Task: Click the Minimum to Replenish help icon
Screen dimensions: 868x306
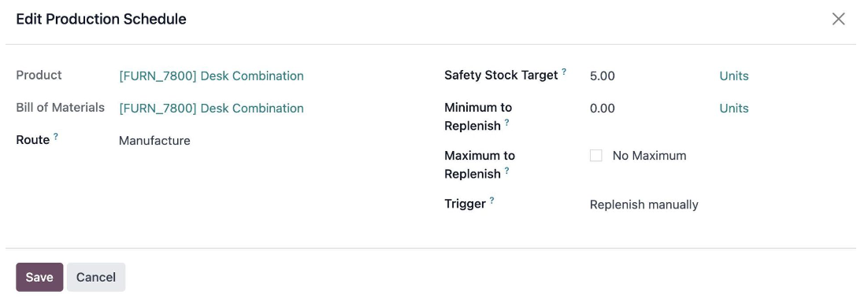Action: tap(506, 122)
